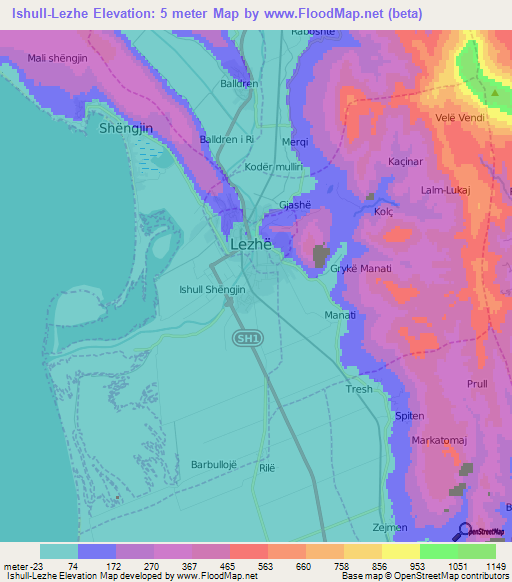The height and width of the screenshot is (582, 512).
Task: Click the Velë Vendi label
Action: [460, 118]
